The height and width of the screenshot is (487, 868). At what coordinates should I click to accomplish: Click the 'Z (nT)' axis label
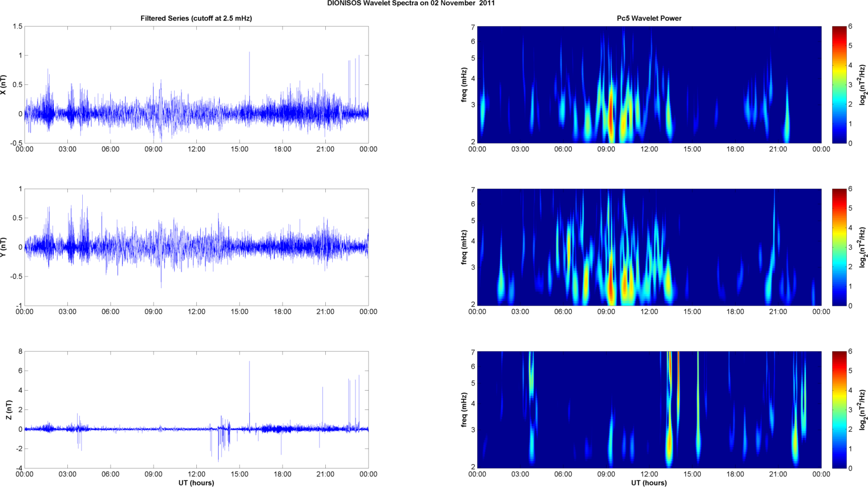[9, 410]
